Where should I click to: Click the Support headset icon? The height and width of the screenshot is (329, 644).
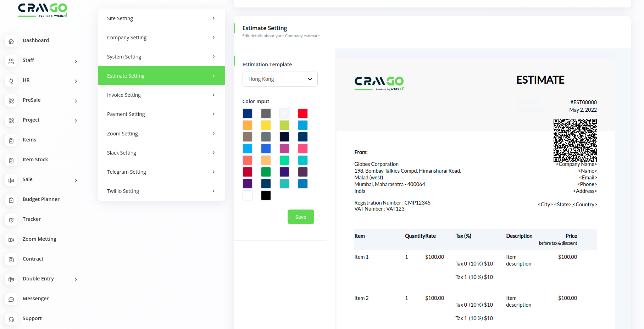tap(11, 319)
